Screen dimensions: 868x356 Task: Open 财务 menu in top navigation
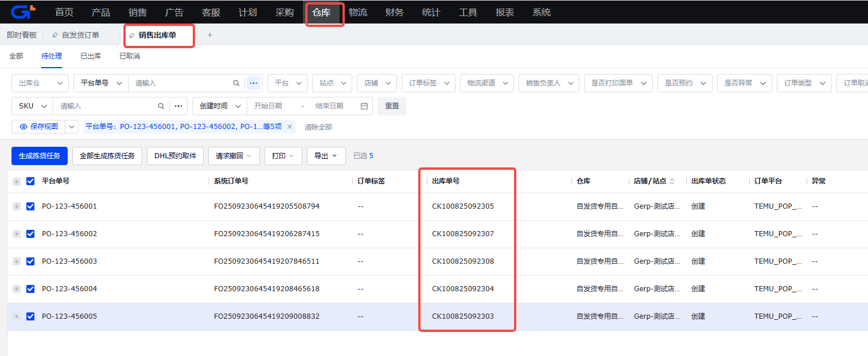pyautogui.click(x=395, y=12)
